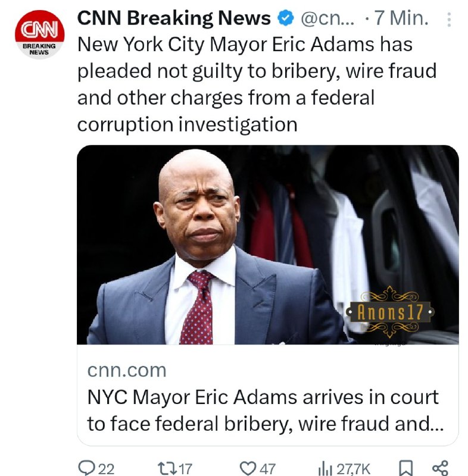Click the 27,7K views count
Screen dimensions: 468x476
click(353, 469)
